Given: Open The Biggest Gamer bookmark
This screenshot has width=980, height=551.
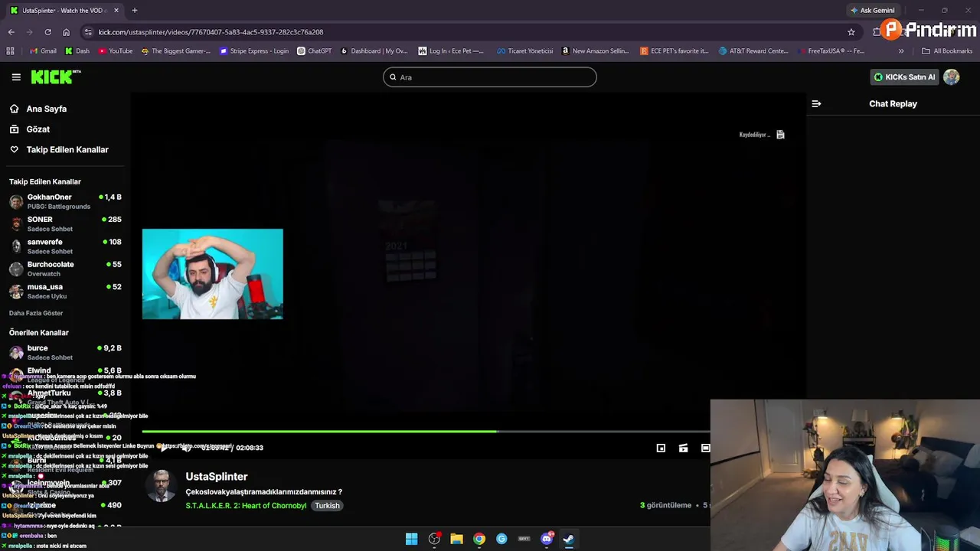Looking at the screenshot, I should [x=175, y=51].
